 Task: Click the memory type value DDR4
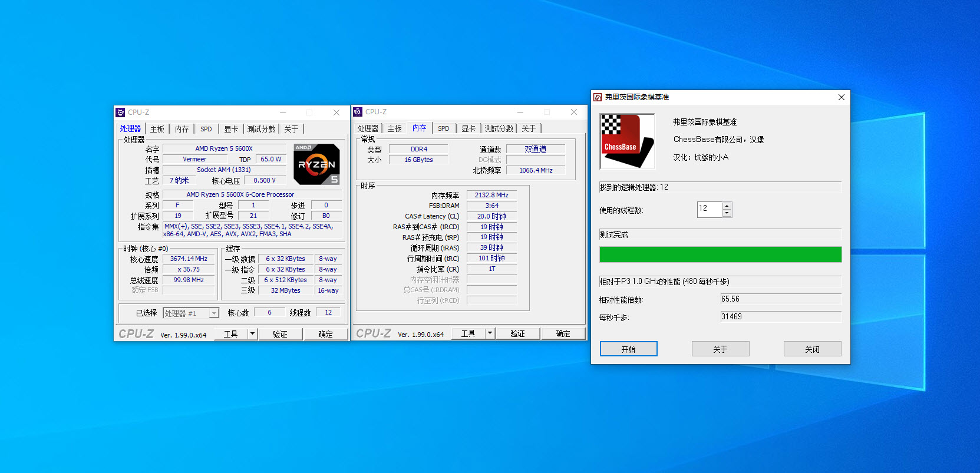419,150
